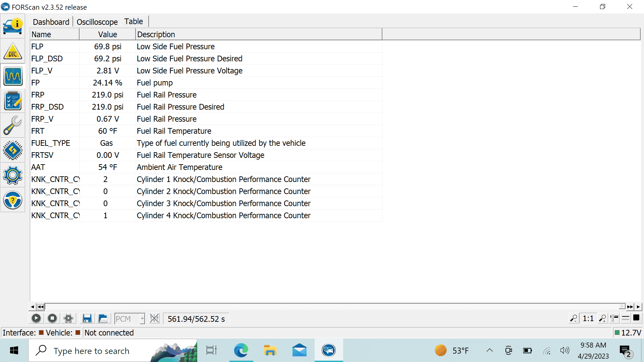Select the FRTSV row
This screenshot has width=644, height=362.
206,155
